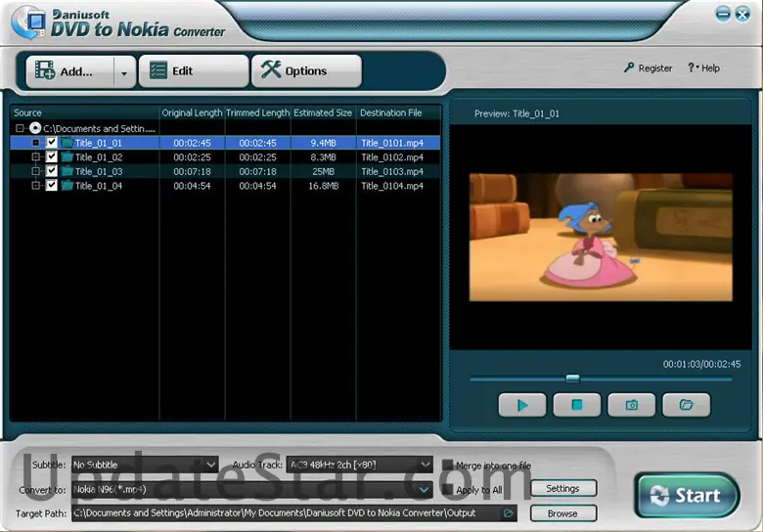Click original length 00:02:25
The image size is (763, 532).
pos(192,157)
